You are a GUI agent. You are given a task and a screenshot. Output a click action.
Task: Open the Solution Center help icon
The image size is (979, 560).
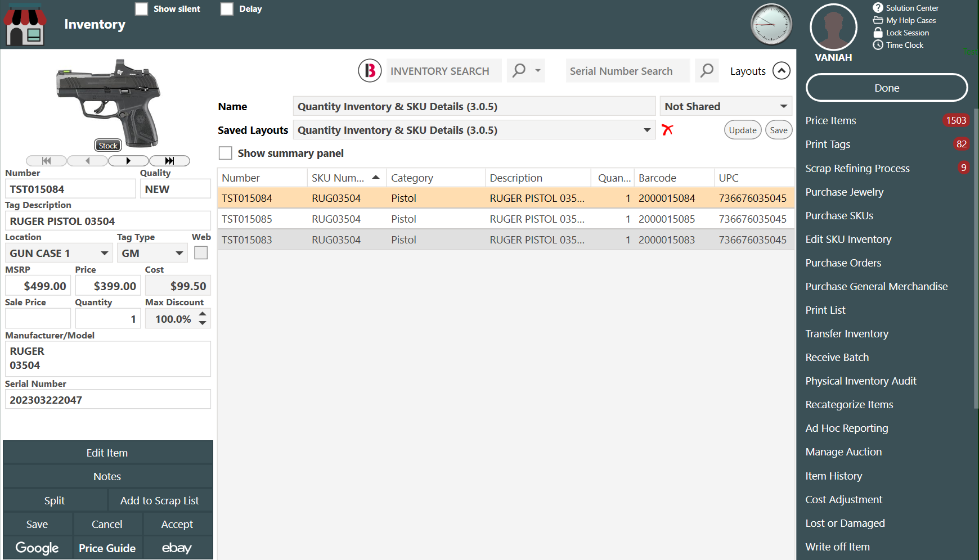click(x=878, y=8)
